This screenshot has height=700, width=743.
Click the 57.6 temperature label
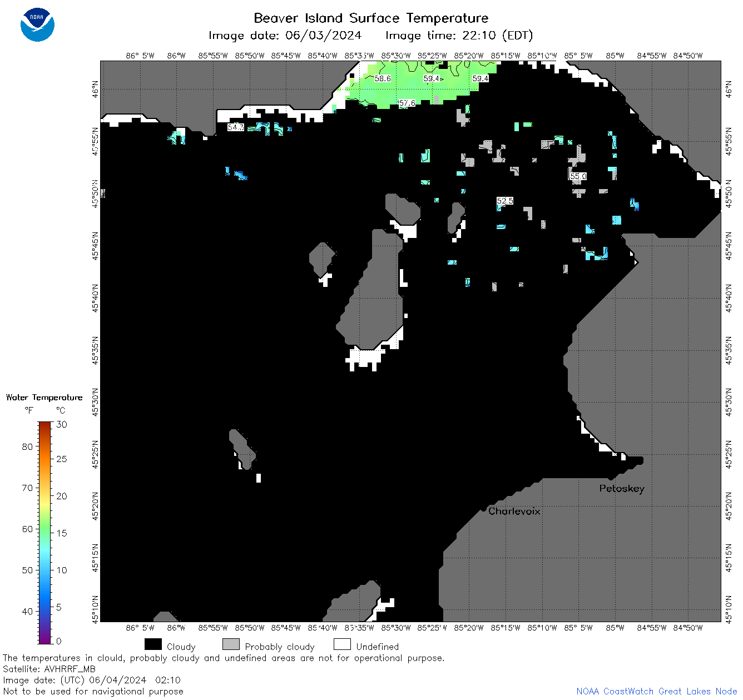pyautogui.click(x=407, y=103)
